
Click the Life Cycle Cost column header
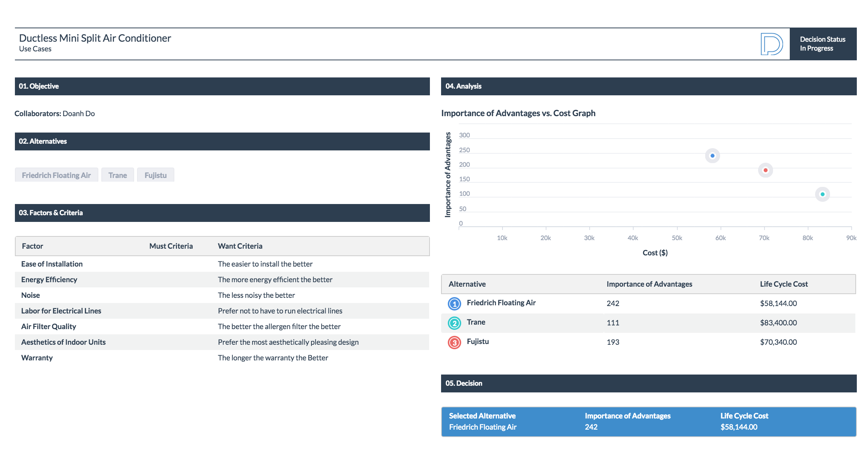coord(784,284)
